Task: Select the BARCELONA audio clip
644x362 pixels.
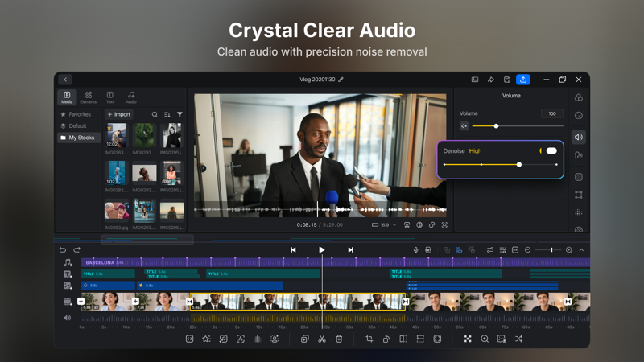Action: 336,263
